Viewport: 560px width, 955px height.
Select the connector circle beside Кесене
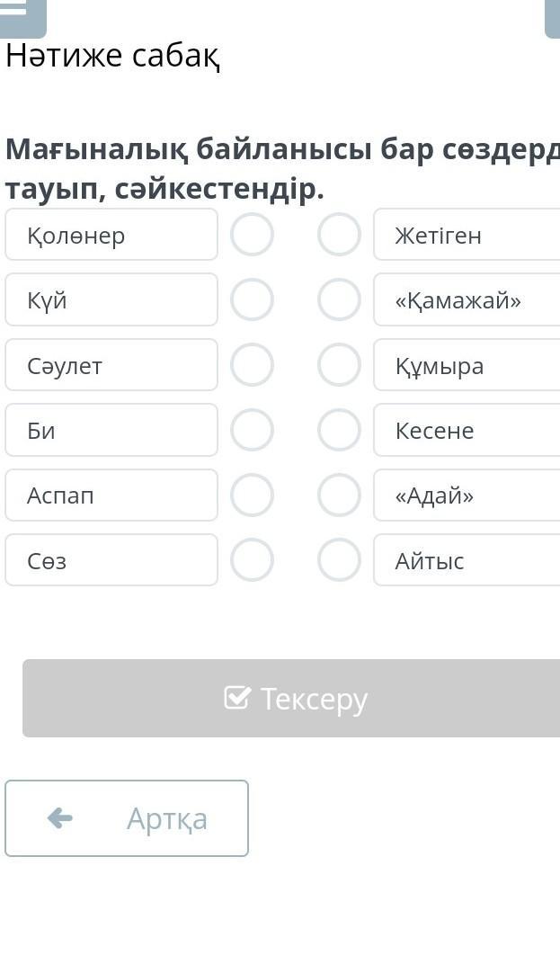(x=339, y=430)
